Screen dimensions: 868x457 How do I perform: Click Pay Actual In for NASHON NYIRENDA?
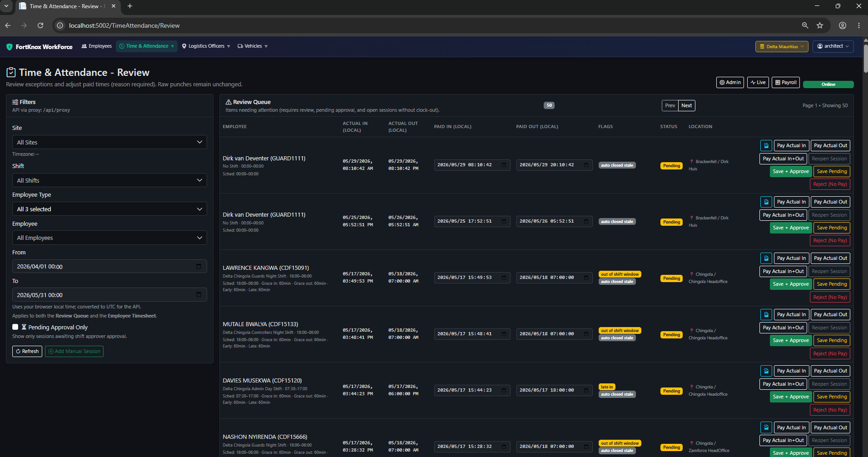791,427
